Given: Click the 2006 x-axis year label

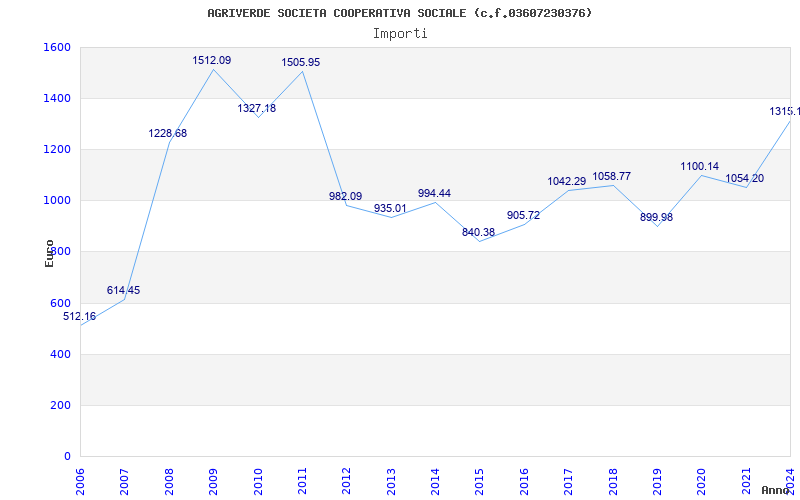Looking at the screenshot, I should (80, 482).
